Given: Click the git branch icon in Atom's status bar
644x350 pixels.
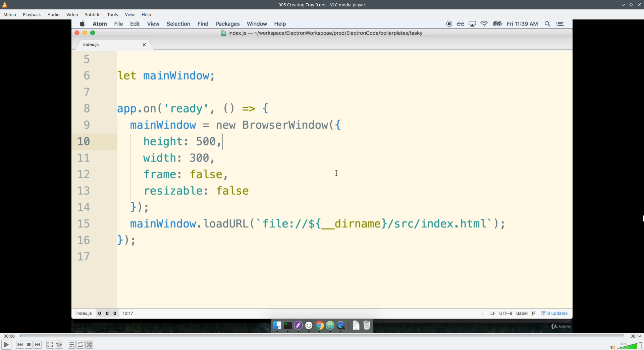Looking at the screenshot, I should [x=534, y=313].
